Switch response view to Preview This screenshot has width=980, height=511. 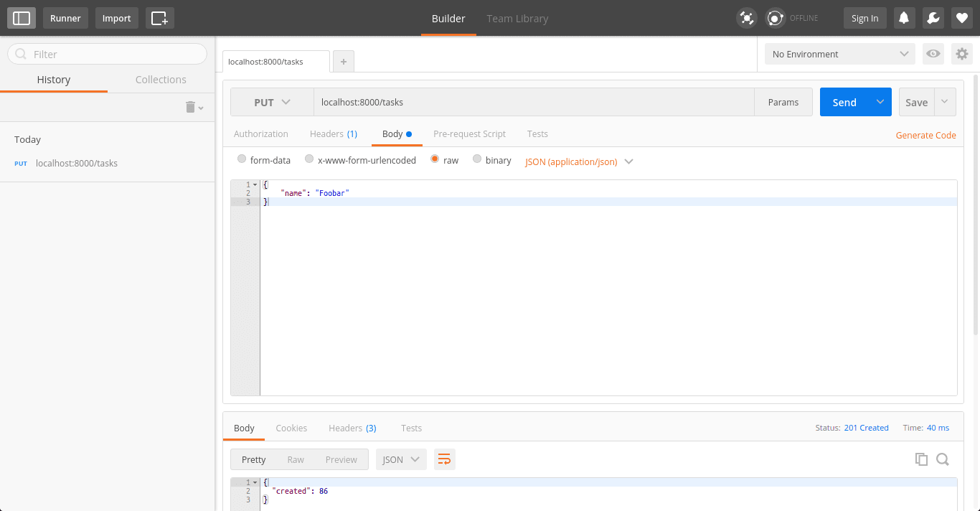(x=341, y=459)
